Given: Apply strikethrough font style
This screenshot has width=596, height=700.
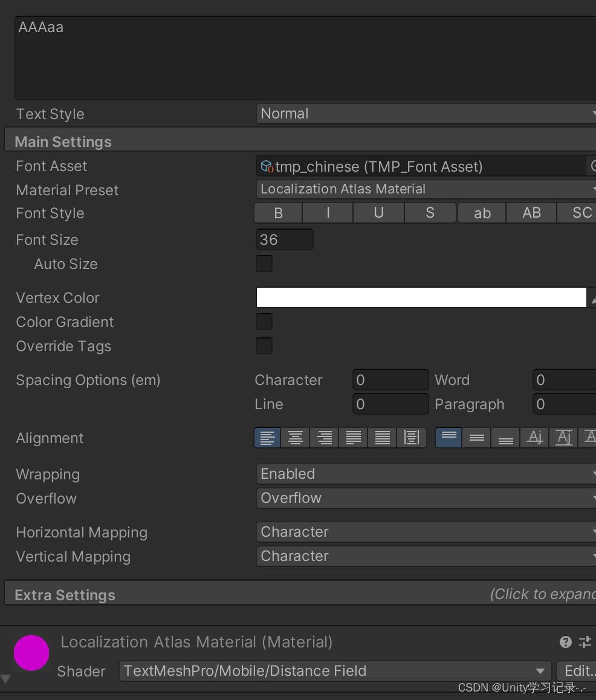Looking at the screenshot, I should coord(430,213).
